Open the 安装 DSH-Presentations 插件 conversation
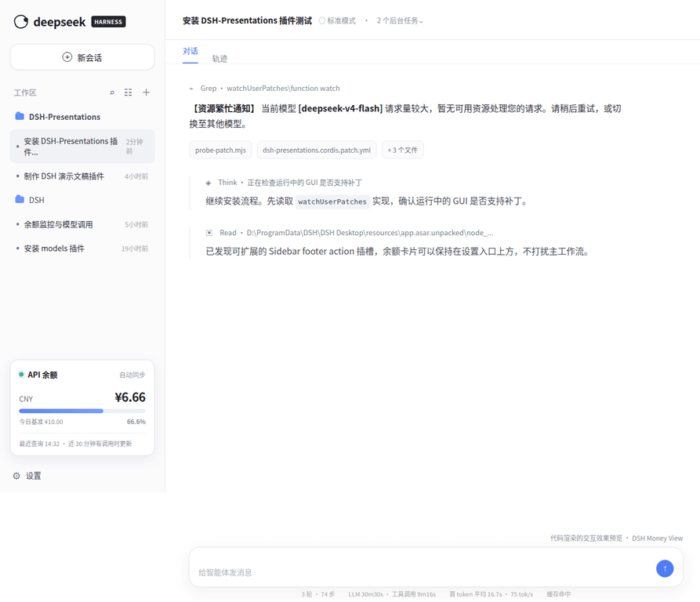 coord(82,147)
